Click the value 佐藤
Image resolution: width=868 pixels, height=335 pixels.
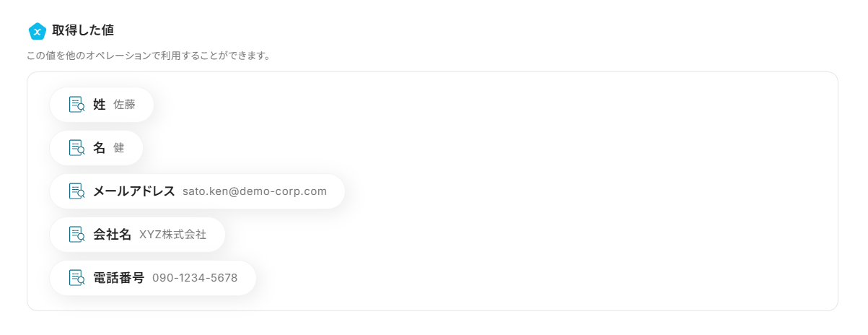[x=124, y=105]
